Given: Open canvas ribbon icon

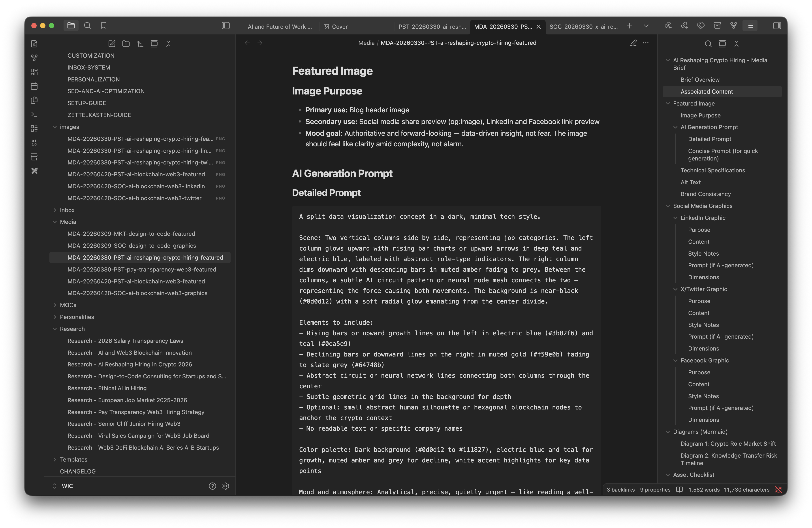Looking at the screenshot, I should 34,72.
